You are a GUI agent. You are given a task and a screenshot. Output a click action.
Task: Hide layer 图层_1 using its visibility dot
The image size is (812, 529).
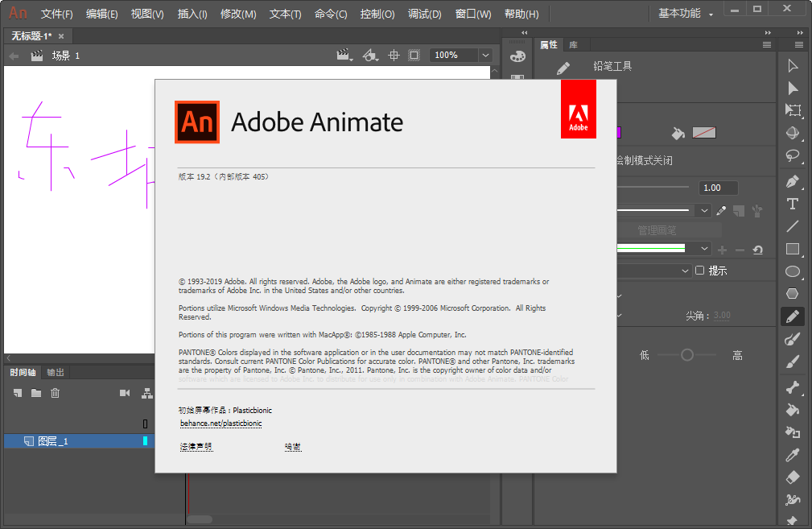(x=145, y=440)
